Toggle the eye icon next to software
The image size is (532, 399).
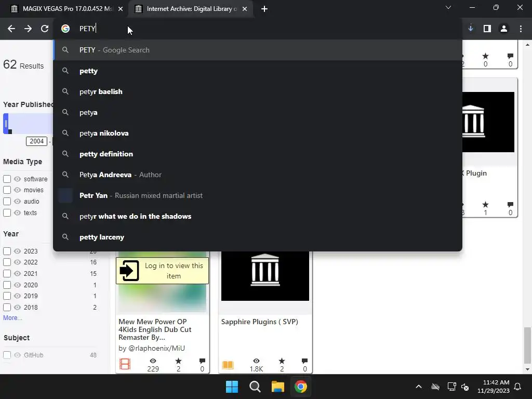[x=17, y=179]
